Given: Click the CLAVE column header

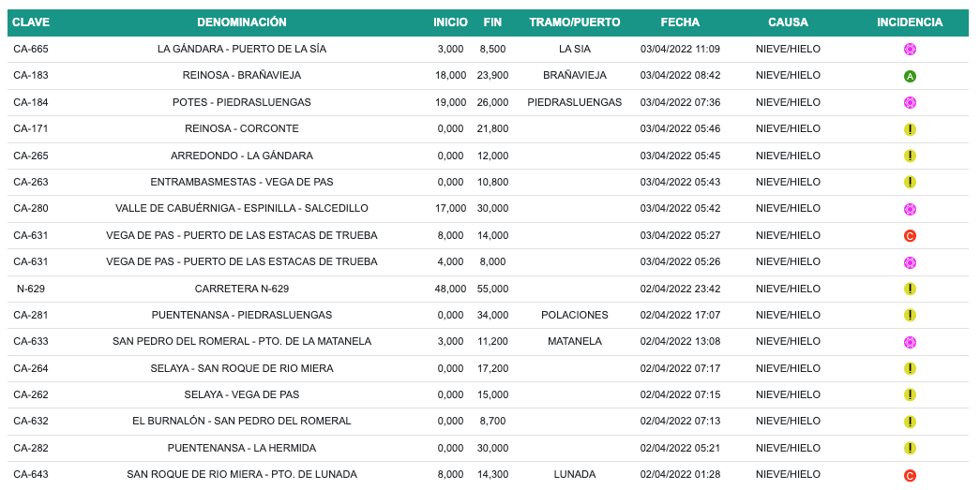Looking at the screenshot, I should (31, 22).
